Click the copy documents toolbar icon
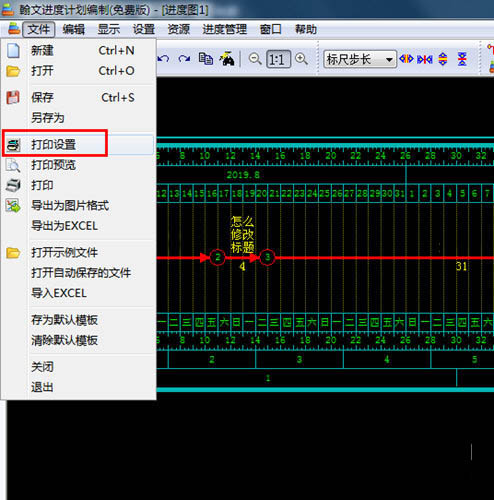The width and height of the screenshot is (494, 500). [206, 59]
